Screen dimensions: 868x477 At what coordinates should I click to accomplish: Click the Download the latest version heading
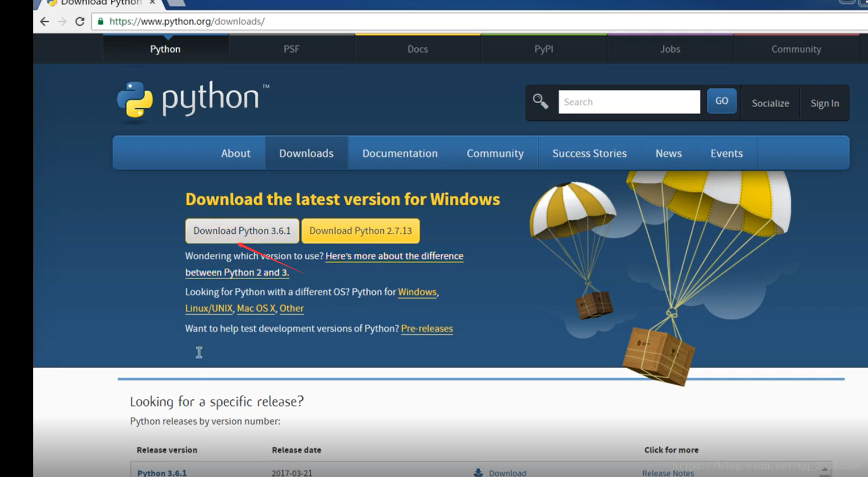pos(342,199)
